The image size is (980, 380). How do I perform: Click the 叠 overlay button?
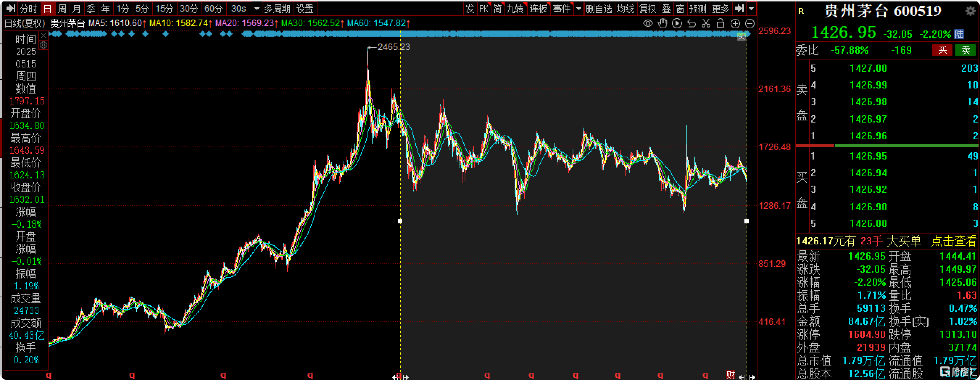[666, 8]
